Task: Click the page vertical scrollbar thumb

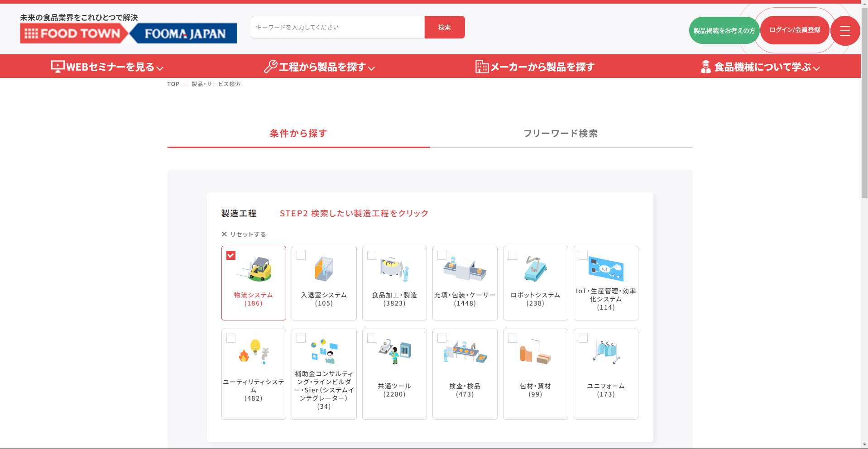Action: [864, 102]
